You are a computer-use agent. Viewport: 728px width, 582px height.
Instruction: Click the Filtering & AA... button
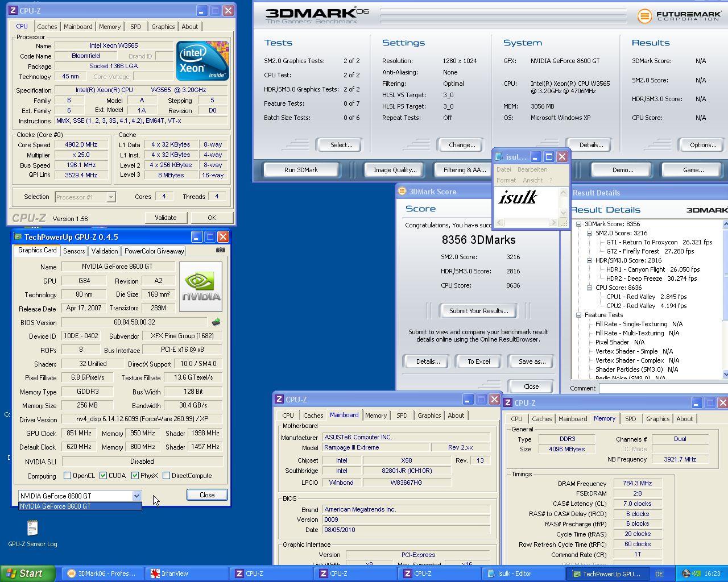coord(465,170)
